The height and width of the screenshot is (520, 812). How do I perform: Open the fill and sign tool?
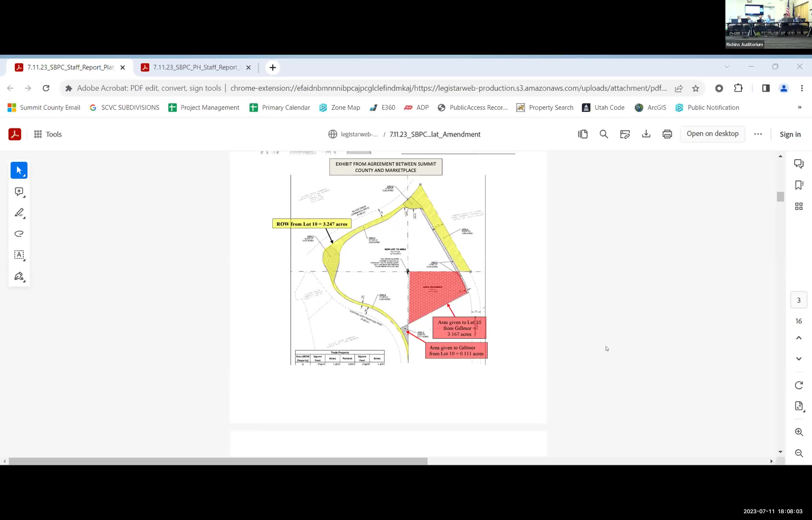coord(19,277)
